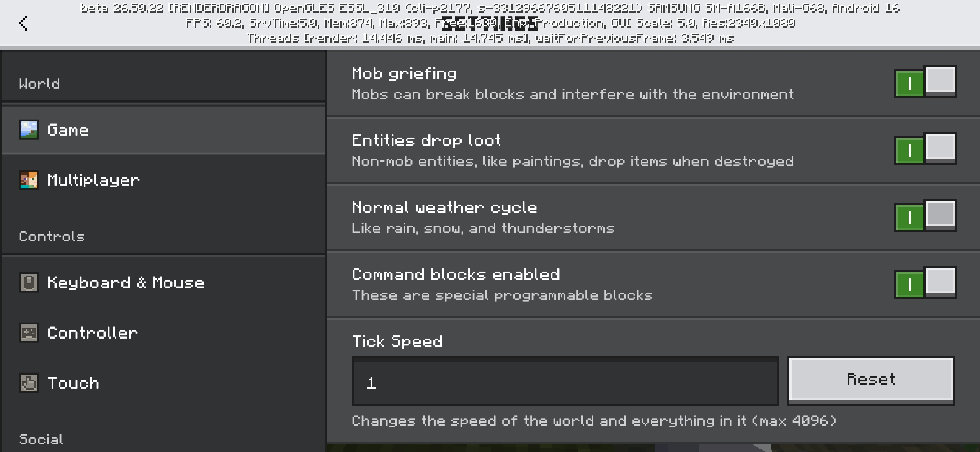The image size is (980, 452).
Task: Select Keyboard & Mouse settings
Action: tap(163, 282)
